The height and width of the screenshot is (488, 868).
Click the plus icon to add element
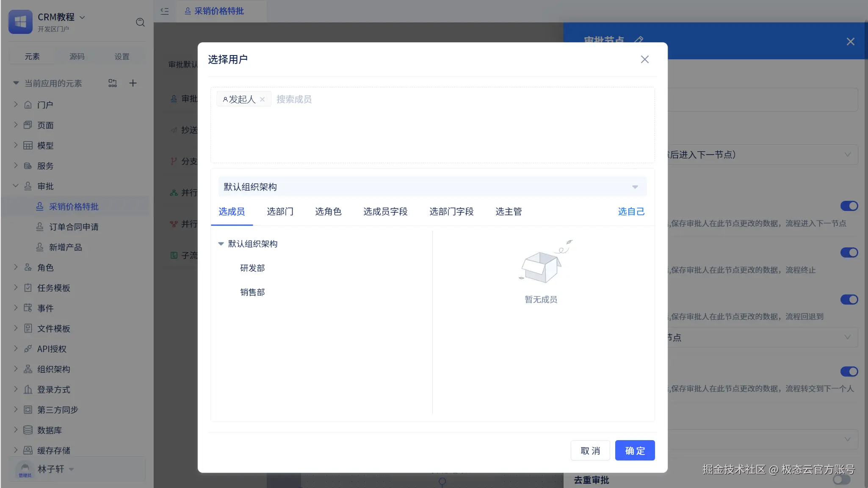pyautogui.click(x=133, y=83)
